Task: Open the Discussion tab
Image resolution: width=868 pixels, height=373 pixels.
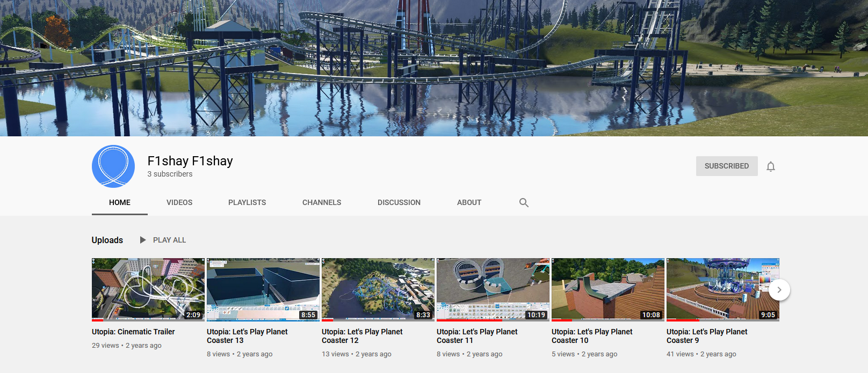Action: [x=399, y=202]
